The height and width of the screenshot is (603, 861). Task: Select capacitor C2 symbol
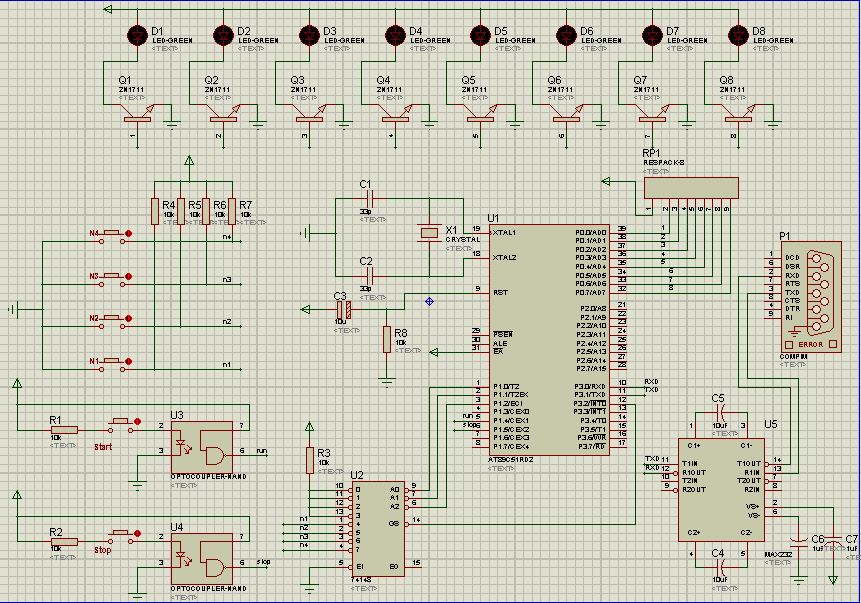(370, 276)
